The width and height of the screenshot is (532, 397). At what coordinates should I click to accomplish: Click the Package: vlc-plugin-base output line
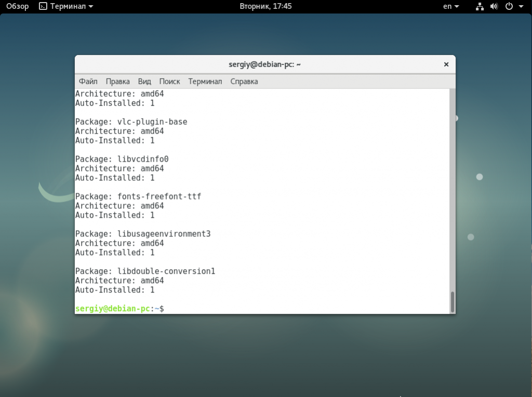(131, 122)
